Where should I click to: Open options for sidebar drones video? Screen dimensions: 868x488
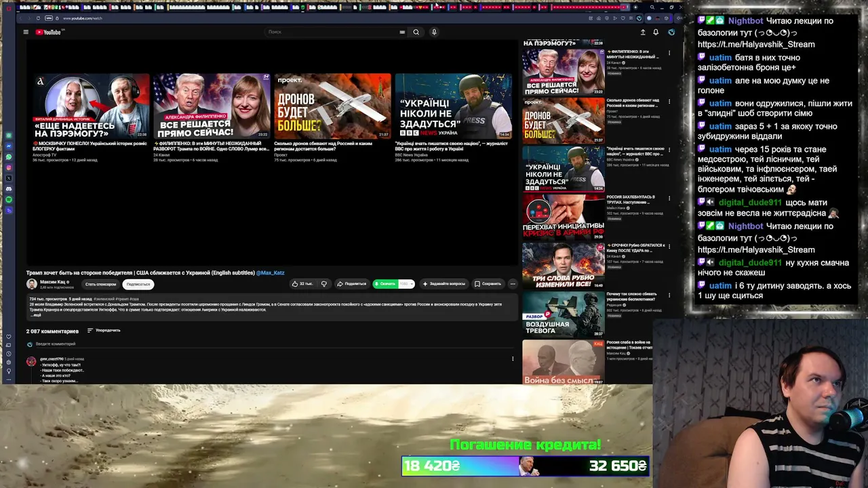669,102
